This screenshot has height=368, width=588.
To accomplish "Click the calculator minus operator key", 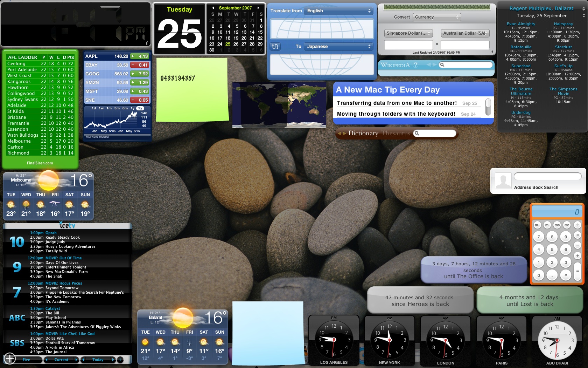I will (x=577, y=245).
